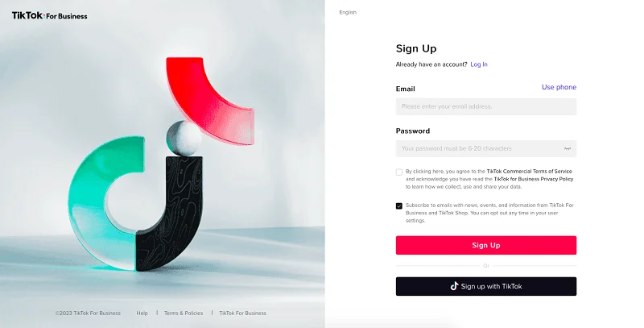Click the email address input field
Viewport: 644px width, 328px height.
(486, 106)
